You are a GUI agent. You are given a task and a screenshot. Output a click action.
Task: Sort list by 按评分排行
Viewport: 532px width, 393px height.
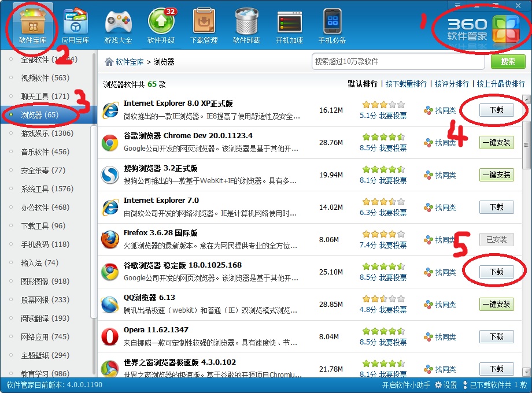tap(452, 84)
